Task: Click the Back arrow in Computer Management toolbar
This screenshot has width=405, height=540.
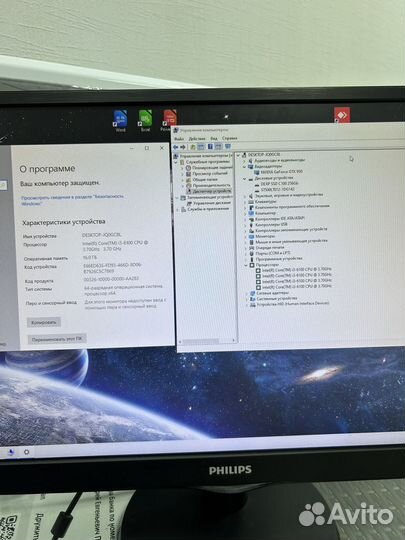Action: pos(176,147)
